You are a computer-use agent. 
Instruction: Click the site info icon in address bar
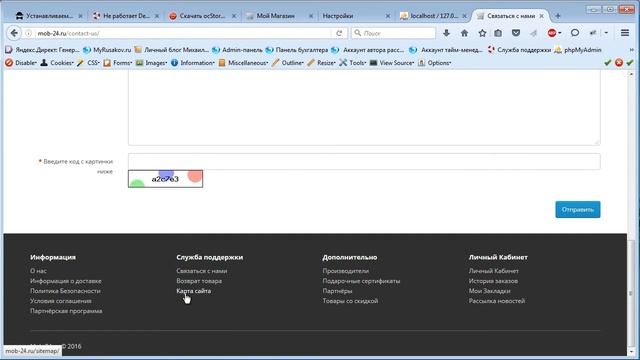coord(28,33)
